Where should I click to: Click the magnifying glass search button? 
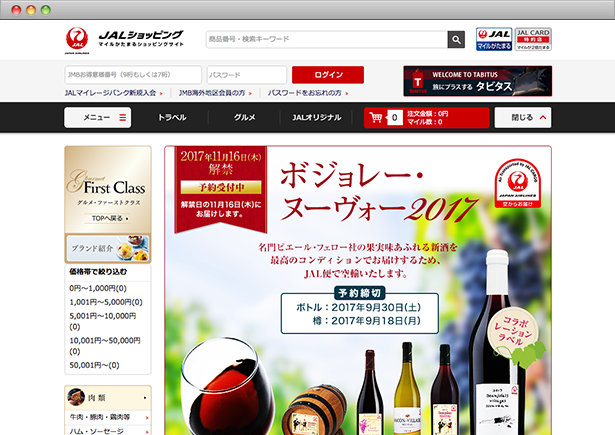(456, 40)
